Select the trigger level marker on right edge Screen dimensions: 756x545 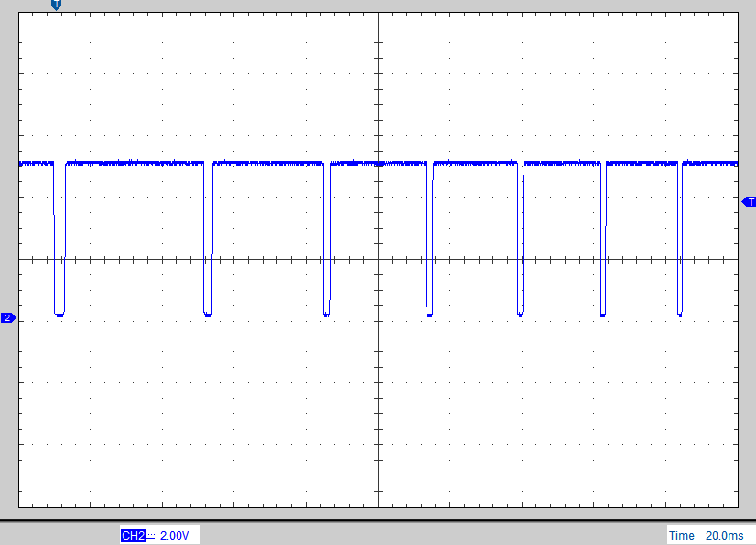749,202
